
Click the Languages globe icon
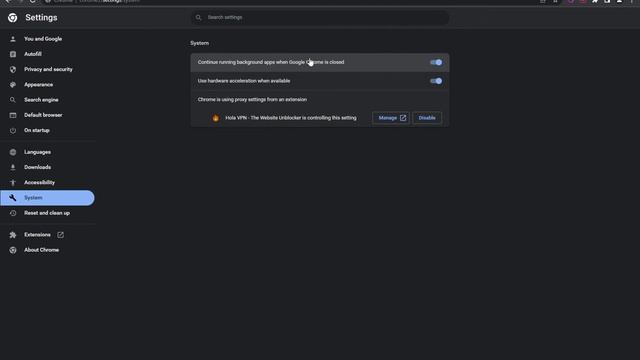[13, 152]
